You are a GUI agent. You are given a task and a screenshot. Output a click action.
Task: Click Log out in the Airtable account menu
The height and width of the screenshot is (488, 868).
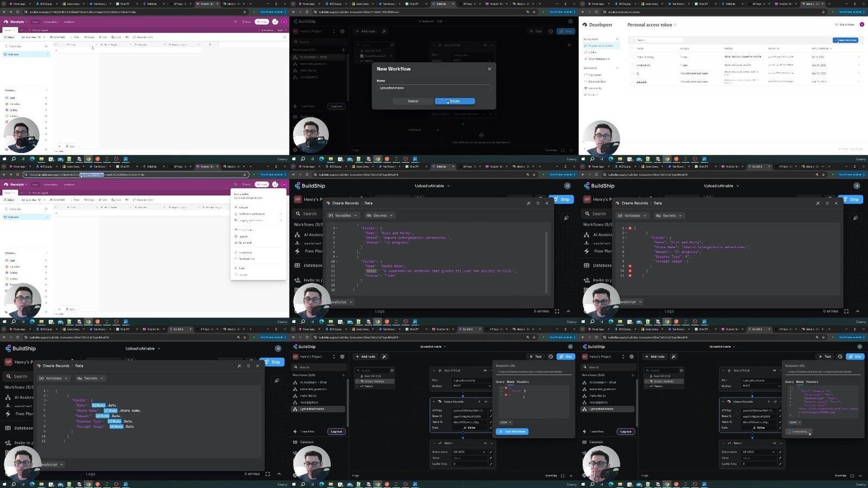click(x=243, y=275)
